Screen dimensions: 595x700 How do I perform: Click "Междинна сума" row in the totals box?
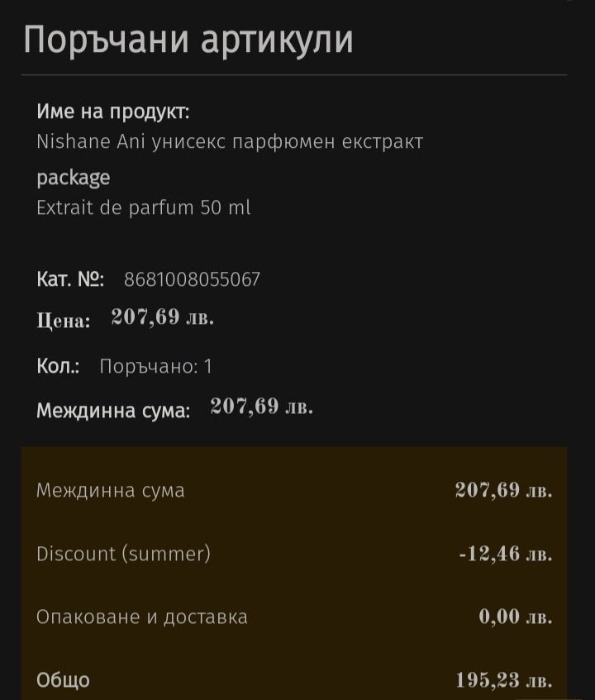(x=111, y=490)
